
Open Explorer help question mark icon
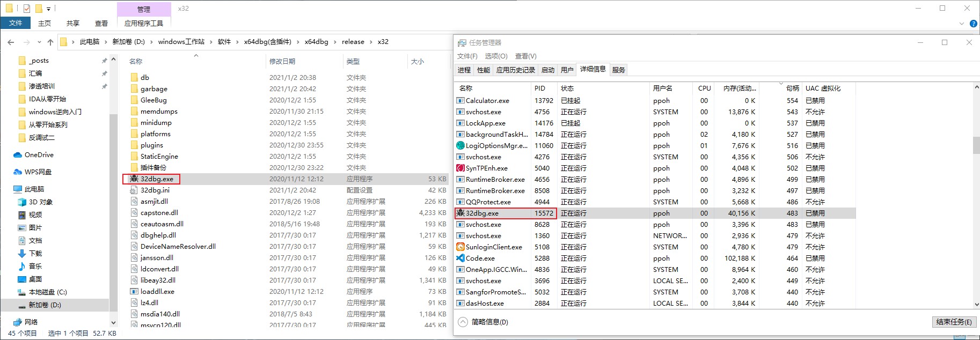coord(973,24)
